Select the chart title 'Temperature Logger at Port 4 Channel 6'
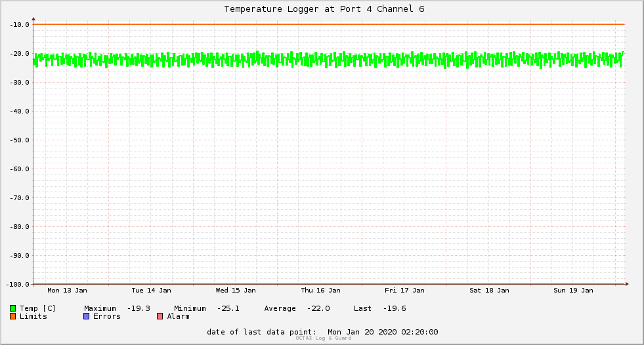This screenshot has height=345, width=644. 324,9
